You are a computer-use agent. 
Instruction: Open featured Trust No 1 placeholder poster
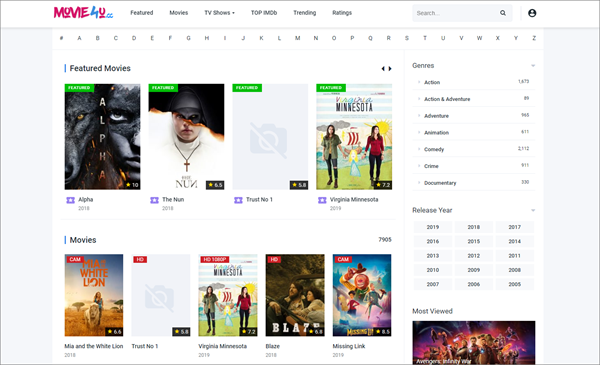tap(270, 137)
